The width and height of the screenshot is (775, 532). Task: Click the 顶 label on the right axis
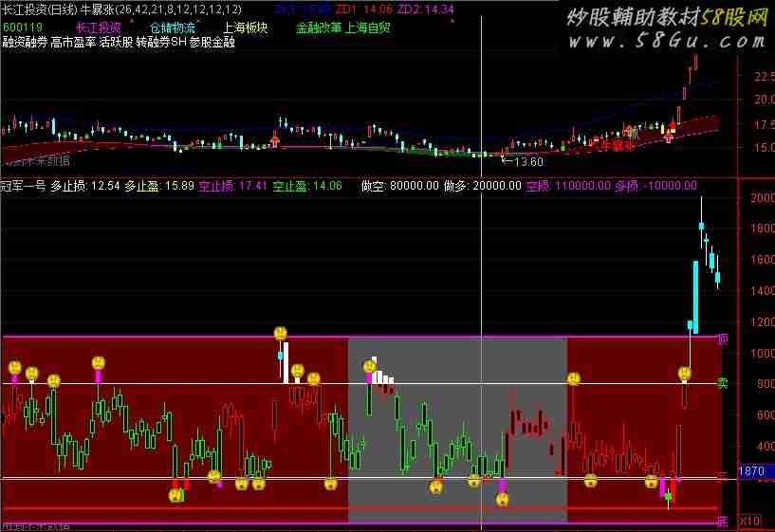722,339
